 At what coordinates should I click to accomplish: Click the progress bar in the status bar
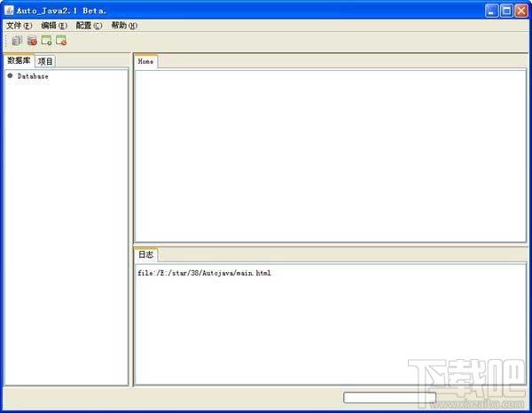389,398
